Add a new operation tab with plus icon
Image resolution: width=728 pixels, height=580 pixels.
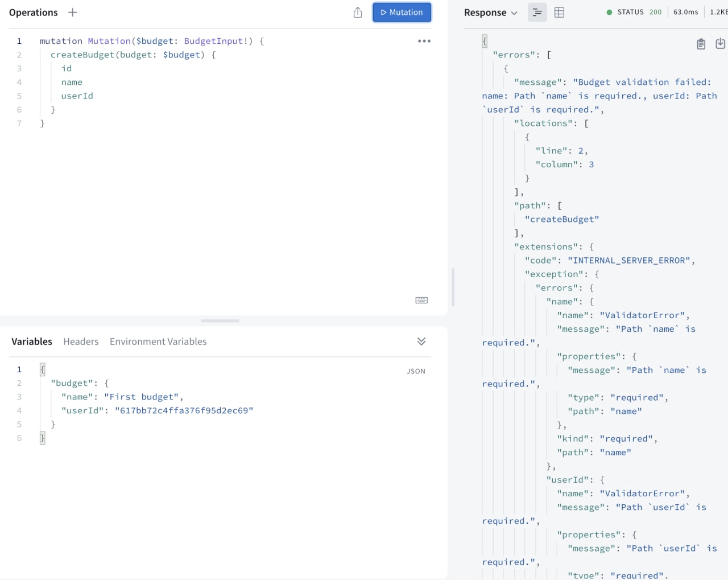click(72, 13)
